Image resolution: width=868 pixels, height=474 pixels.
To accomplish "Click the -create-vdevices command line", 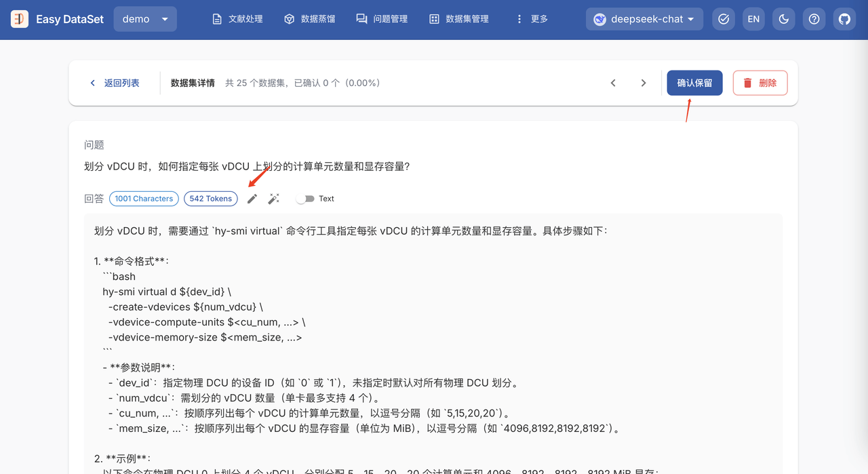I will pyautogui.click(x=186, y=307).
